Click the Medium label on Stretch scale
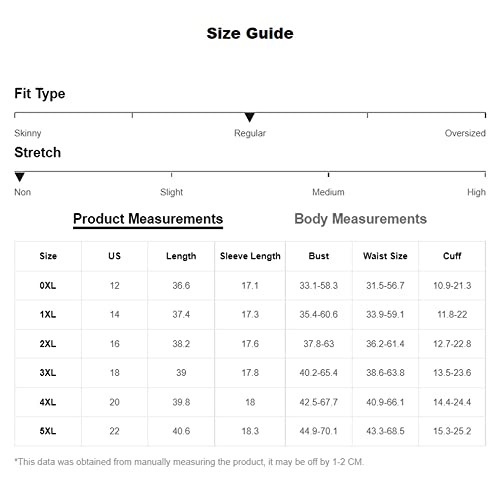This screenshot has height=500, width=500. (328, 192)
